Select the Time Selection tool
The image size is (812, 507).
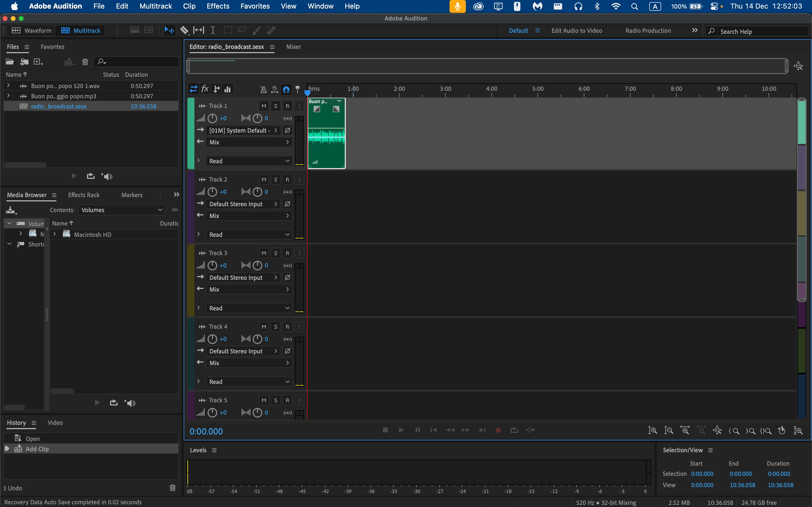click(x=213, y=31)
